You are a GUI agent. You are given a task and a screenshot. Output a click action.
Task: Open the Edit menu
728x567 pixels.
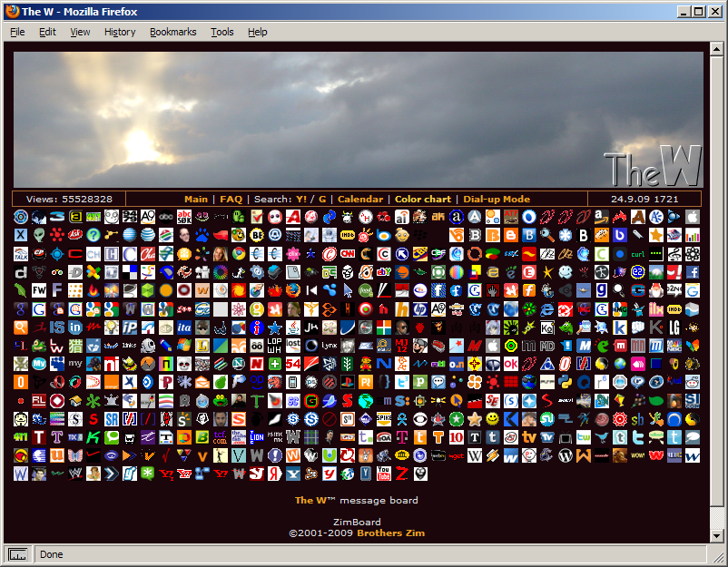click(x=47, y=32)
